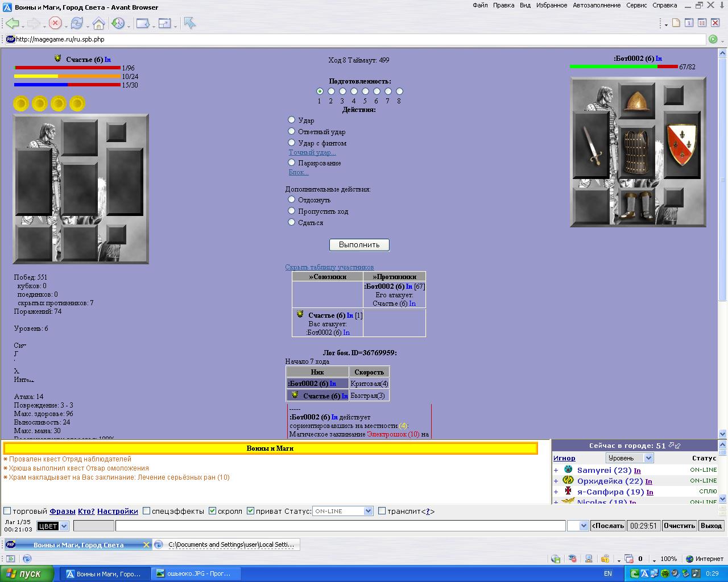
Task: Open the browsing History clock icon
Action: pos(118,23)
